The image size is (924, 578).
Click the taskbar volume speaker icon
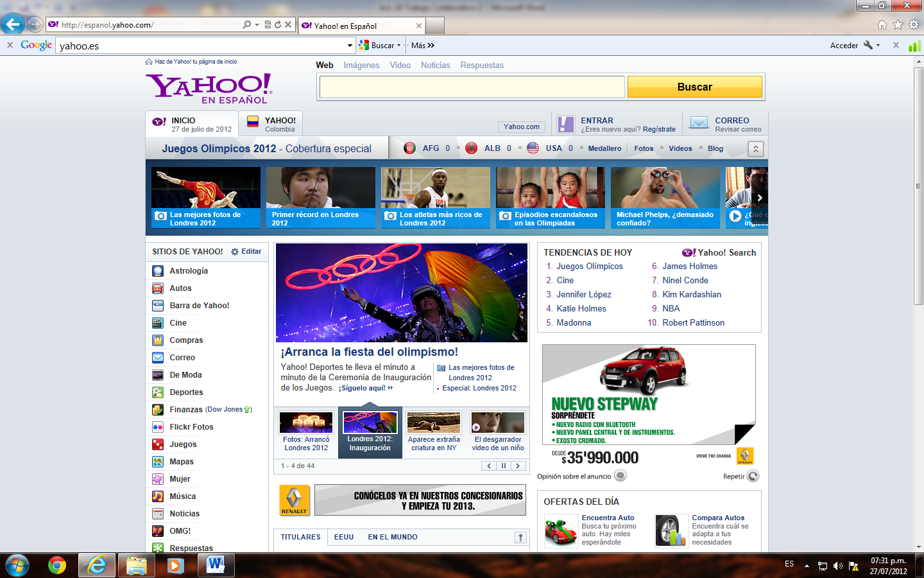point(837,566)
